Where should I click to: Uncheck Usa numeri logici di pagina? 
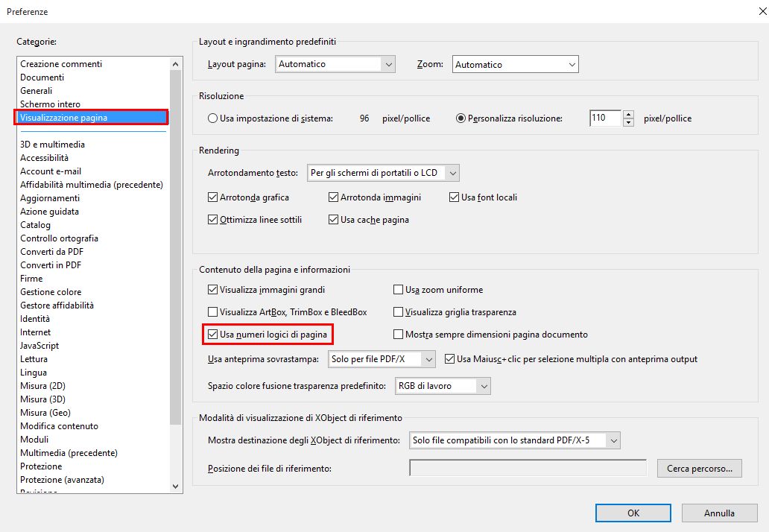click(212, 335)
